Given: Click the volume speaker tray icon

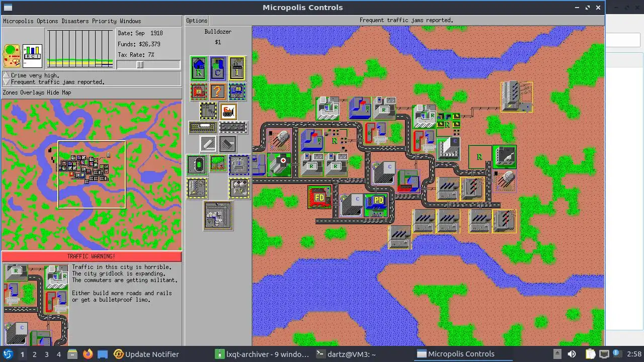Looking at the screenshot, I should pyautogui.click(x=572, y=354).
